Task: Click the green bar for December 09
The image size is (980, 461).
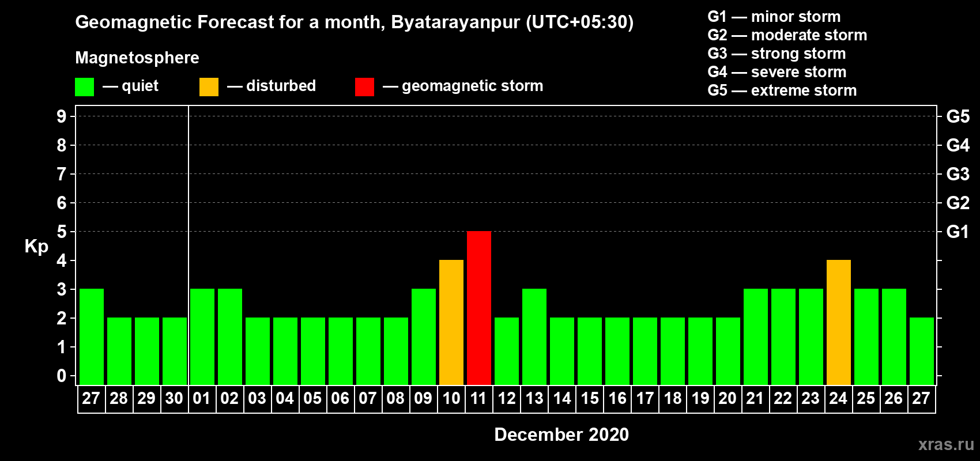Action: (424, 337)
